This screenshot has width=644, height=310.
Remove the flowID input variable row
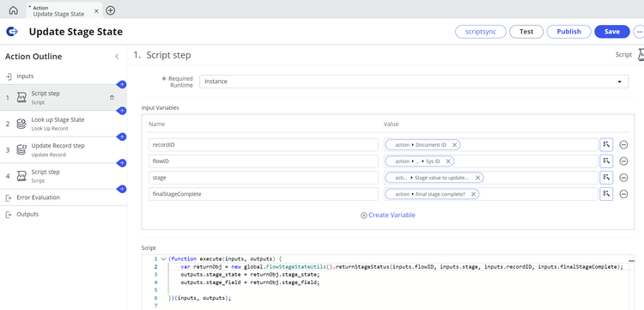[x=623, y=161]
